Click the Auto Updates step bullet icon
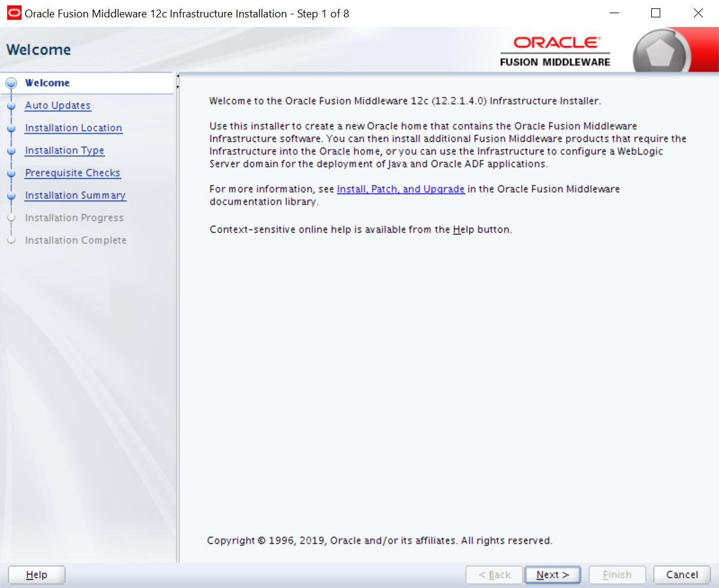Screen dimensions: 719x588 [x=11, y=105]
